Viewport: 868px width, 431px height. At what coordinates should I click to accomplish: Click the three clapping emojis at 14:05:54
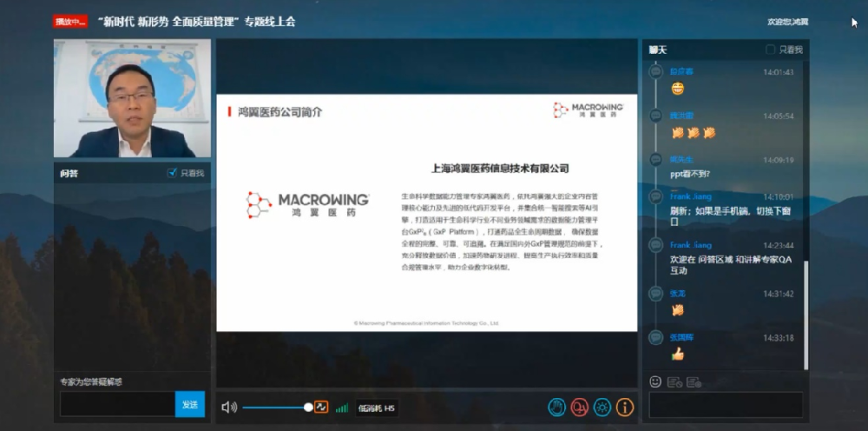point(694,133)
